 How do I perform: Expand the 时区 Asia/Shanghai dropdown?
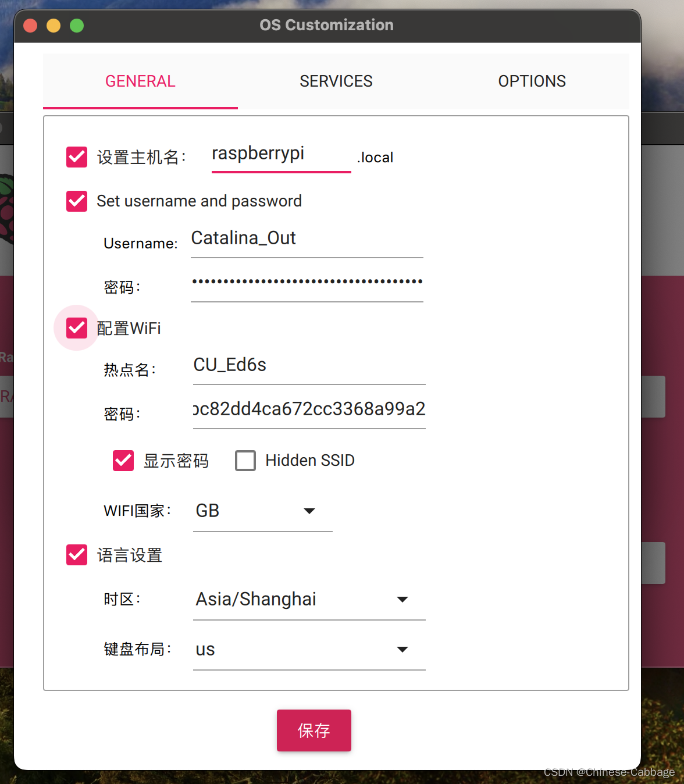(309, 600)
